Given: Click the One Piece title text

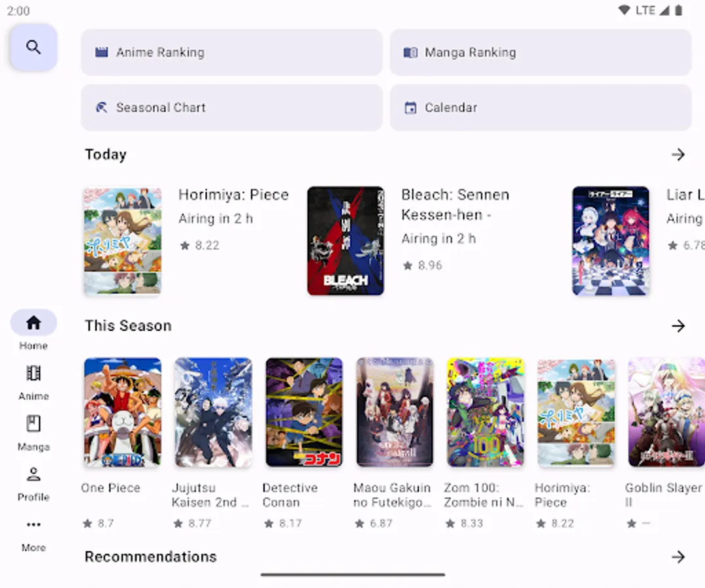Looking at the screenshot, I should [x=110, y=488].
